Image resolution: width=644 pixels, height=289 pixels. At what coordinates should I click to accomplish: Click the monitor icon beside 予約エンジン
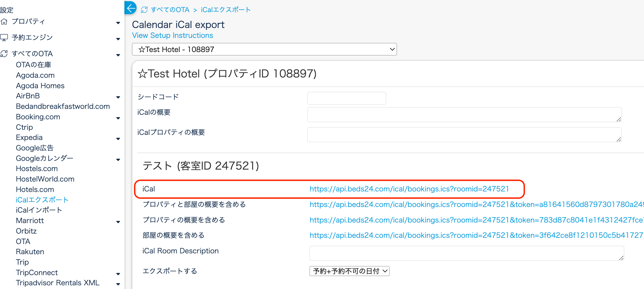(x=4, y=38)
